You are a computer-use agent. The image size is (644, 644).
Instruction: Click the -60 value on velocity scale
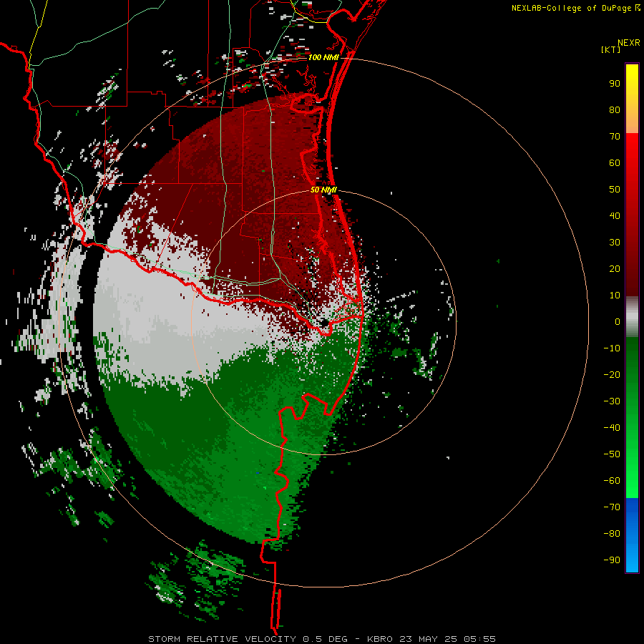click(x=612, y=481)
